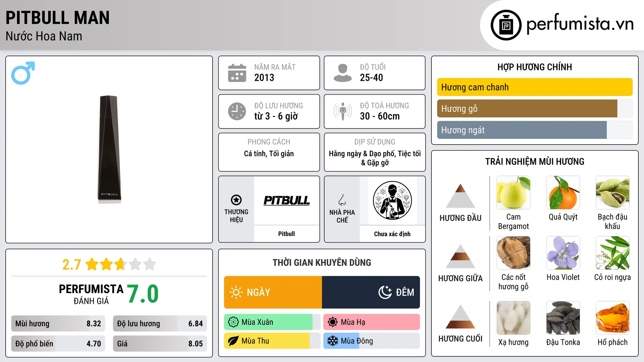Click the Mùi hương 8.32 score bar
This screenshot has width=644, height=362.
coord(58,323)
